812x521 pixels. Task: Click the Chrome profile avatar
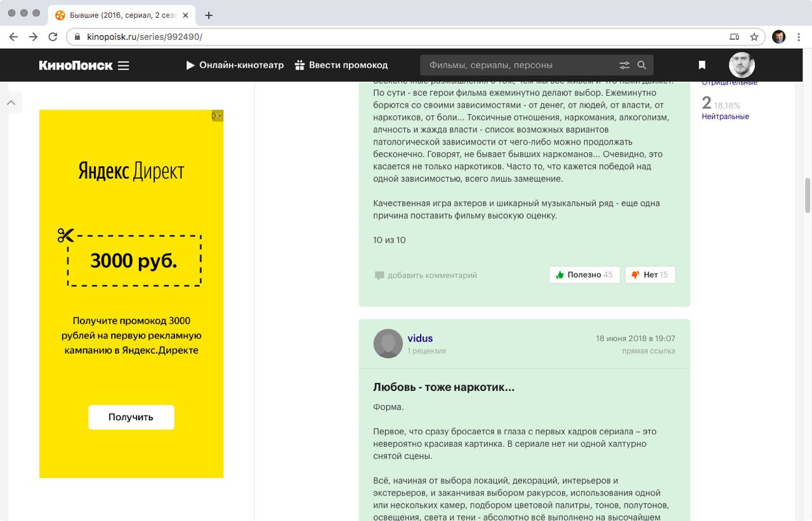click(779, 37)
